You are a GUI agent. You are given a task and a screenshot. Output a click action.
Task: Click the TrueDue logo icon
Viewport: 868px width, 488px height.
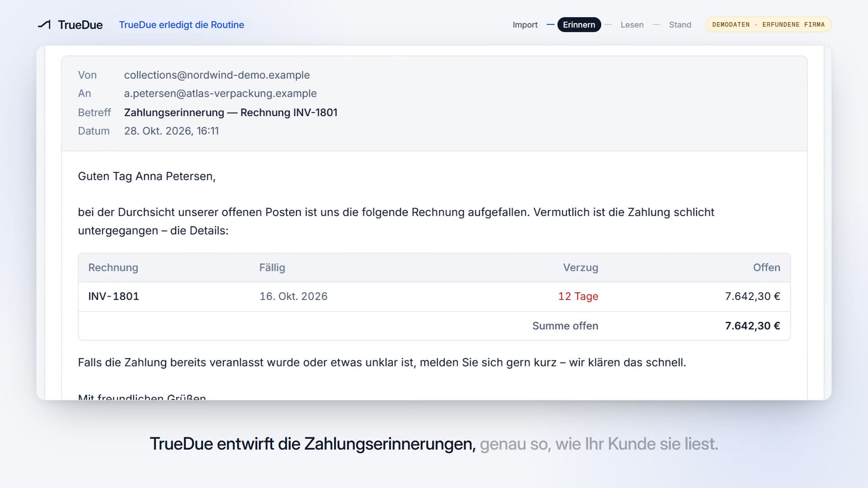point(44,24)
